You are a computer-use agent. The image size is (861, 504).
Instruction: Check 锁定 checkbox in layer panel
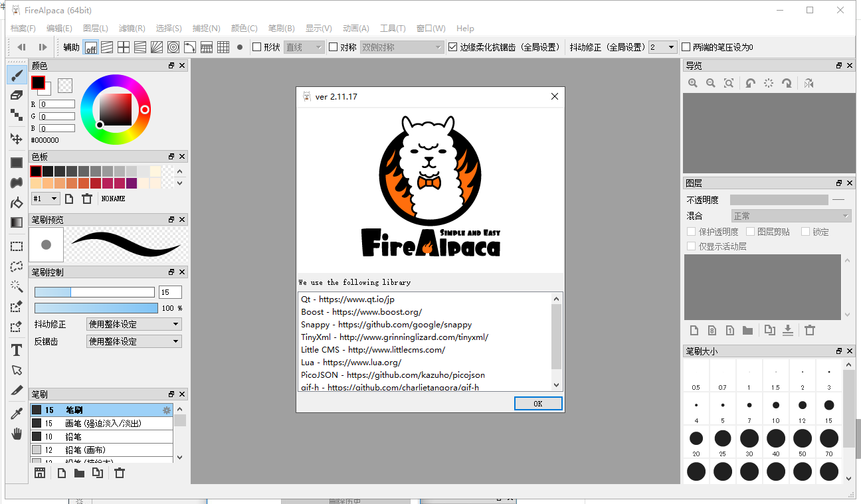[x=806, y=232]
